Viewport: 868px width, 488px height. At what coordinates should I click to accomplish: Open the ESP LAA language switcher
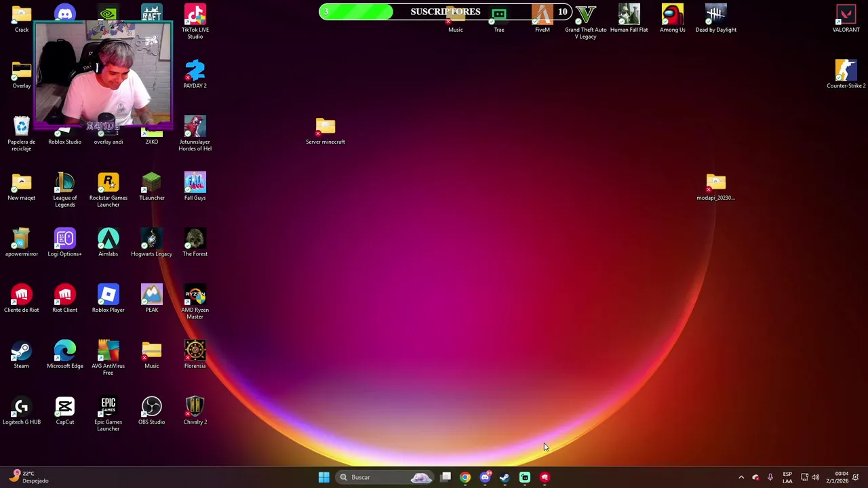click(787, 477)
